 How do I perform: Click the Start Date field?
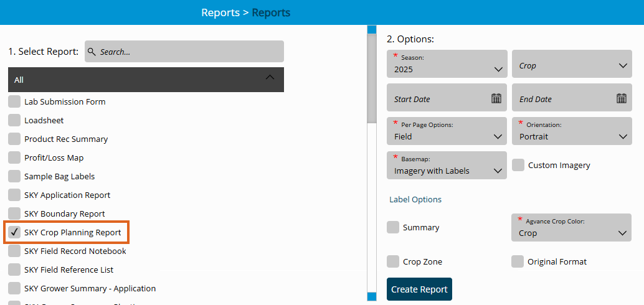coord(447,97)
